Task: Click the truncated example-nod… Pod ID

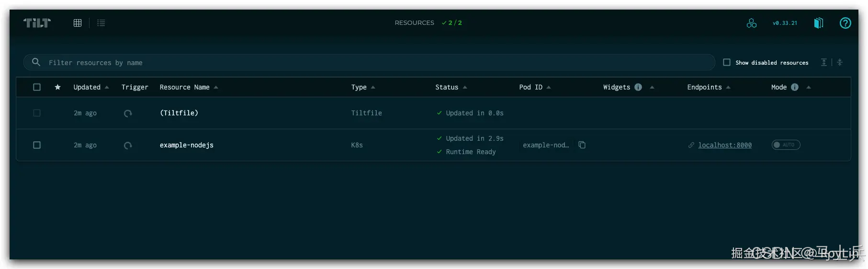Action: (x=546, y=145)
